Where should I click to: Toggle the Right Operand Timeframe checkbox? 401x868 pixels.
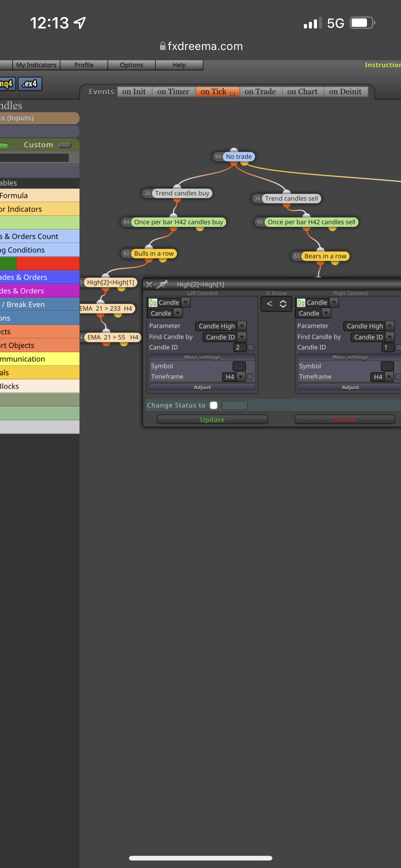398,377
